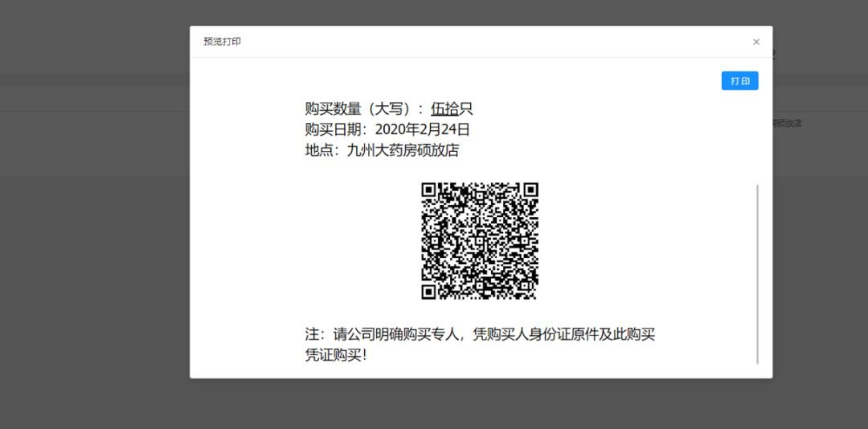Click the top-right QR finder square
Image resolution: width=868 pixels, height=429 pixels.
point(530,190)
